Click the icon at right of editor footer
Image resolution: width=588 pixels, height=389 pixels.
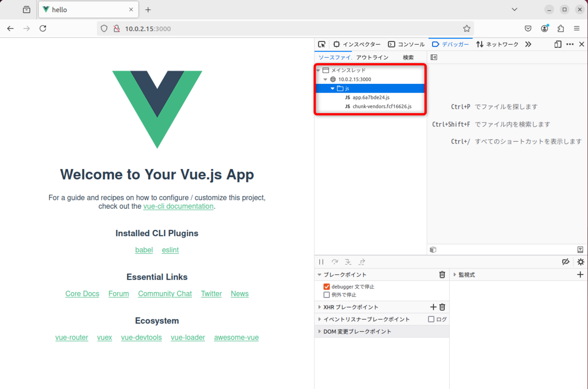pos(581,249)
